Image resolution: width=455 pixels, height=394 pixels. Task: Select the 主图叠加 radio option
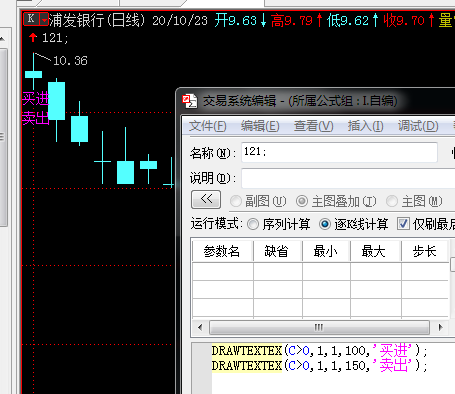[302, 201]
